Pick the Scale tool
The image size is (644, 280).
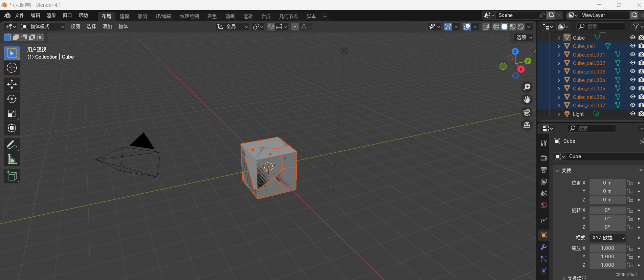click(12, 113)
